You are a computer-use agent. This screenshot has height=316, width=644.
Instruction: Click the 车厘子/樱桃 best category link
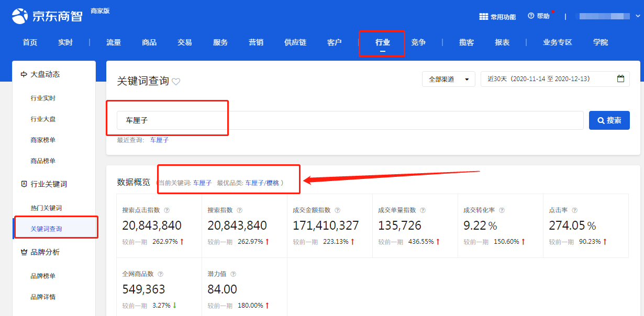[x=262, y=183]
